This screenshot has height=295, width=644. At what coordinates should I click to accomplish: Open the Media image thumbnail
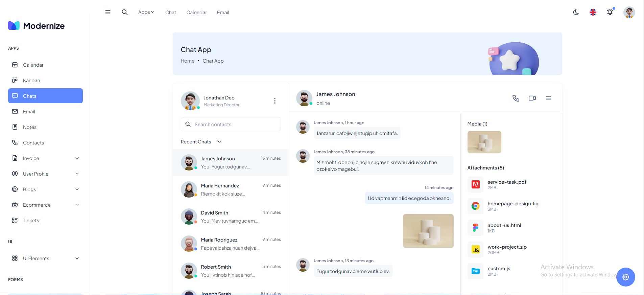[484, 142]
